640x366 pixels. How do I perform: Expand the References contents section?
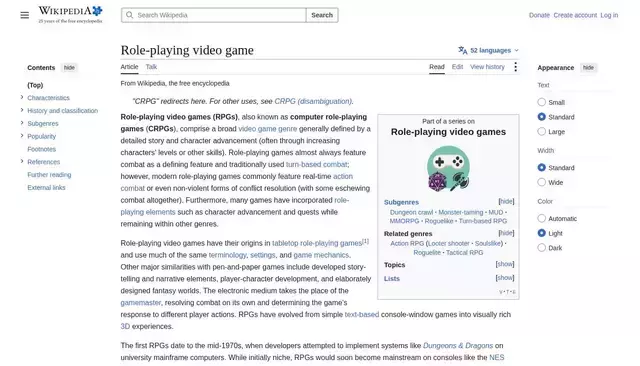(22, 161)
